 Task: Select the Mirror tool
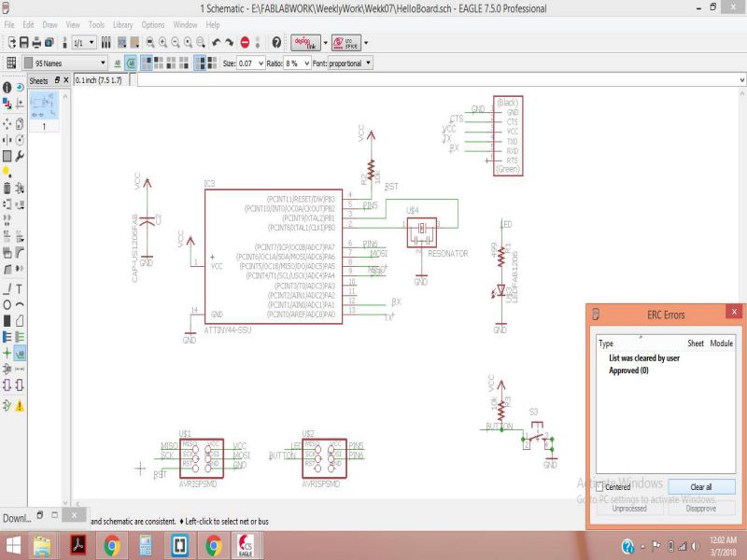(x=7, y=140)
